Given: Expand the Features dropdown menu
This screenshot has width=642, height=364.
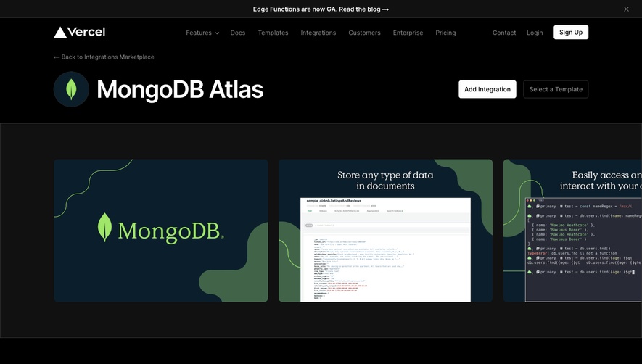Looking at the screenshot, I should pyautogui.click(x=202, y=33).
